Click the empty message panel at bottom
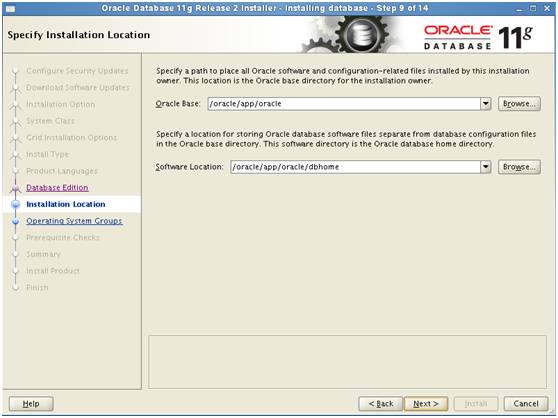Image resolution: width=558 pixels, height=418 pixels. [347, 362]
